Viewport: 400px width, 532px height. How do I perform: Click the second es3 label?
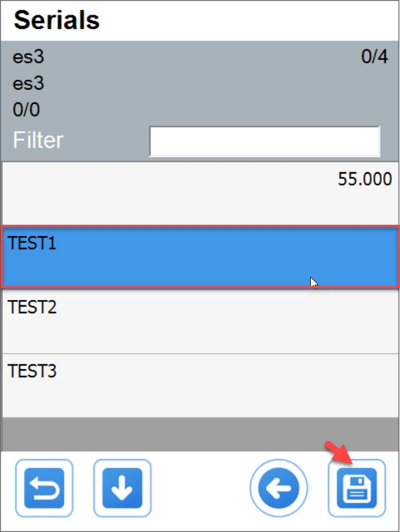29,84
